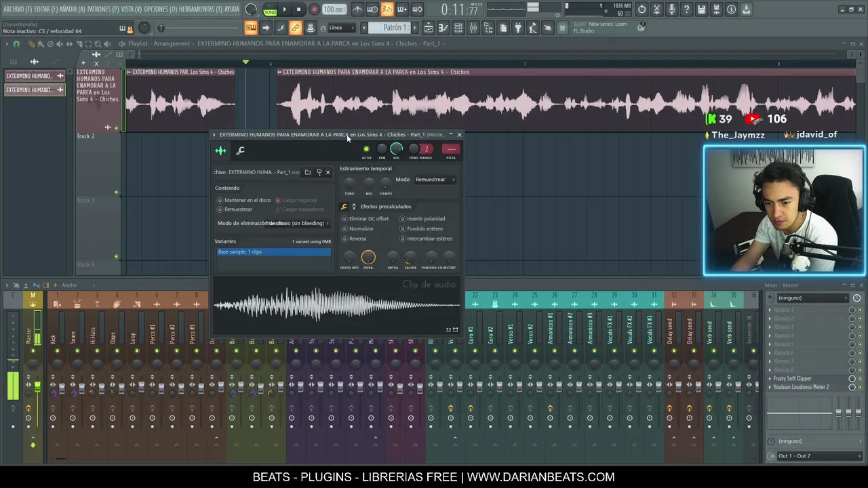
Task: Open the Linea snap dropdown
Action: [x=342, y=28]
